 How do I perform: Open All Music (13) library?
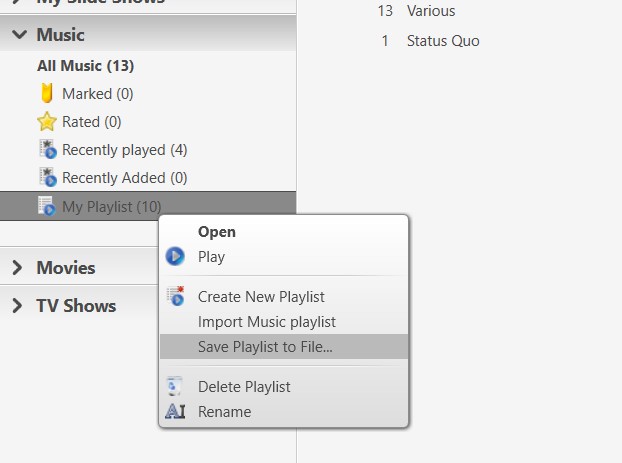pos(85,66)
